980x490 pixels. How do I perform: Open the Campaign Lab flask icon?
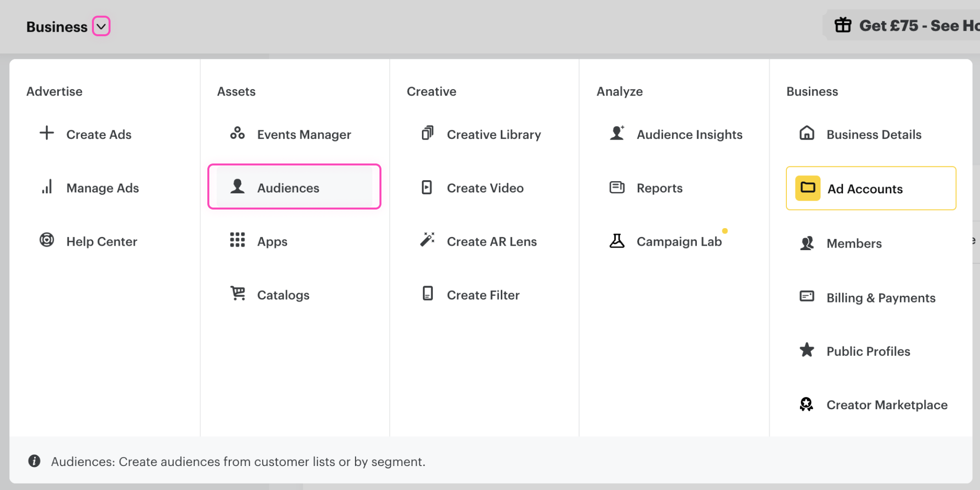click(617, 241)
